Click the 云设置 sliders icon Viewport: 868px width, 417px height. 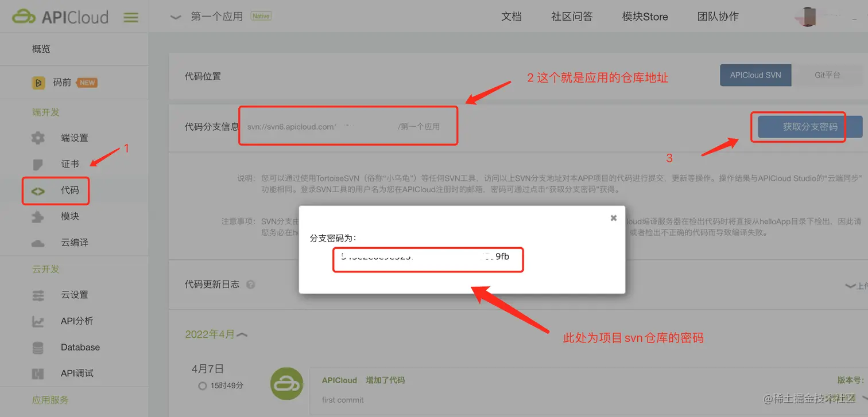(x=38, y=295)
